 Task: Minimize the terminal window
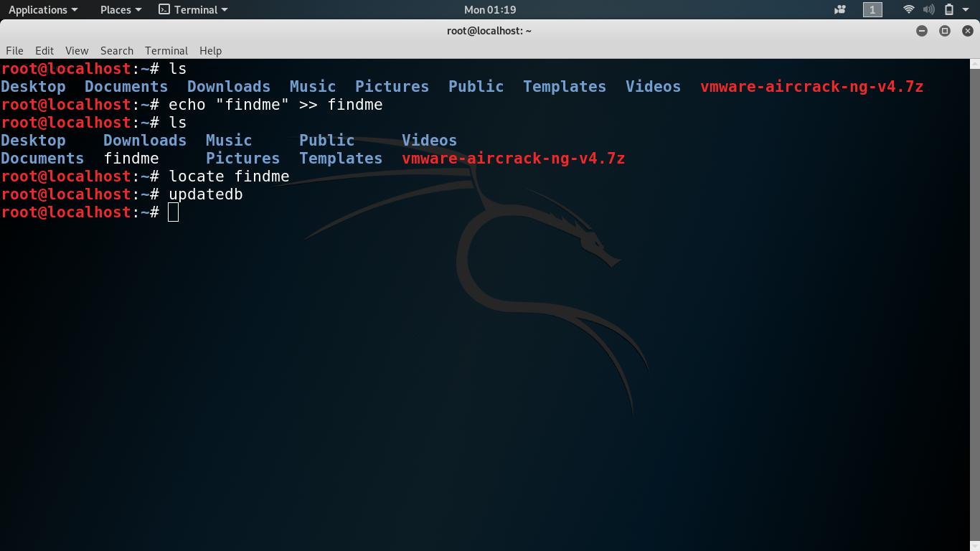[922, 31]
